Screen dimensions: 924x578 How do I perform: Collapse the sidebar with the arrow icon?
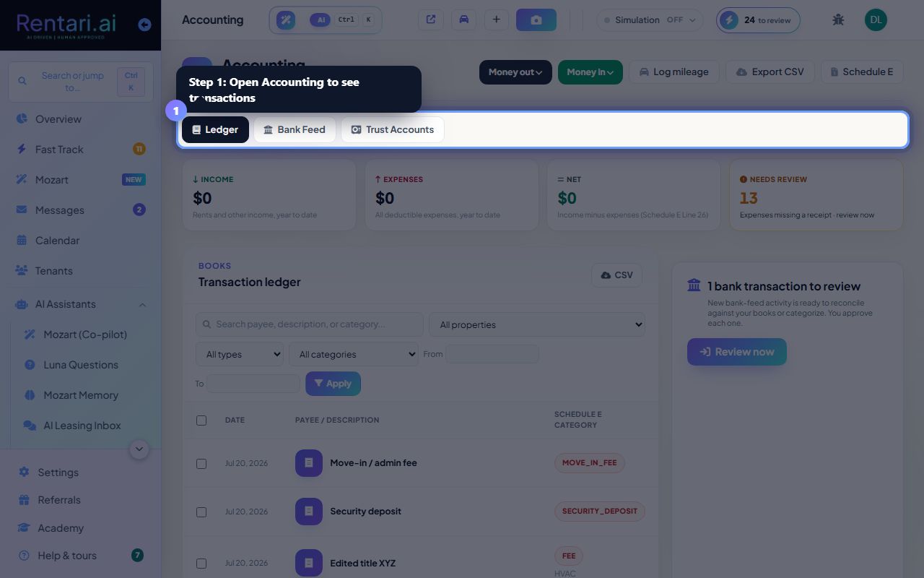[144, 25]
